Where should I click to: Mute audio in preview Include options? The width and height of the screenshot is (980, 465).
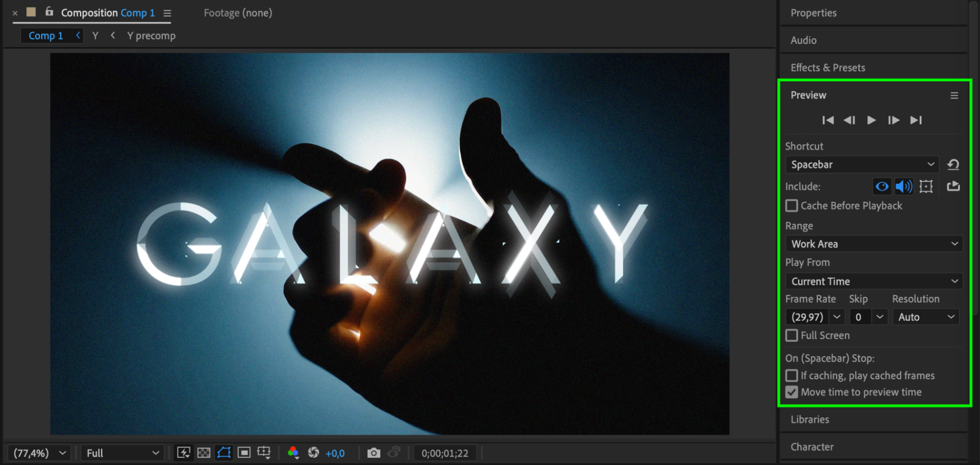click(904, 186)
